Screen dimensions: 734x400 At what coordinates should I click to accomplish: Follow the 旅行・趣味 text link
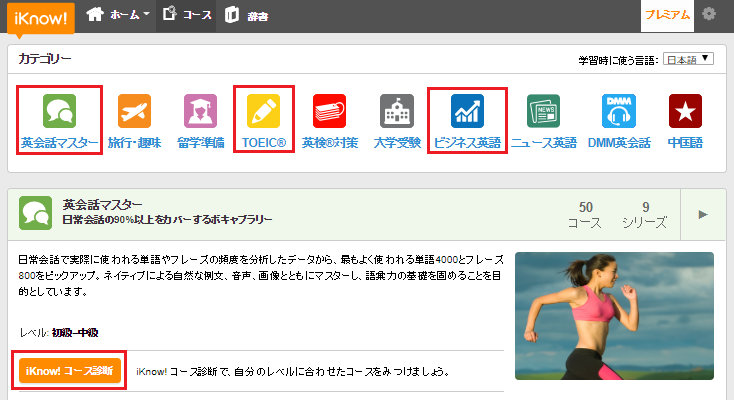(x=134, y=142)
